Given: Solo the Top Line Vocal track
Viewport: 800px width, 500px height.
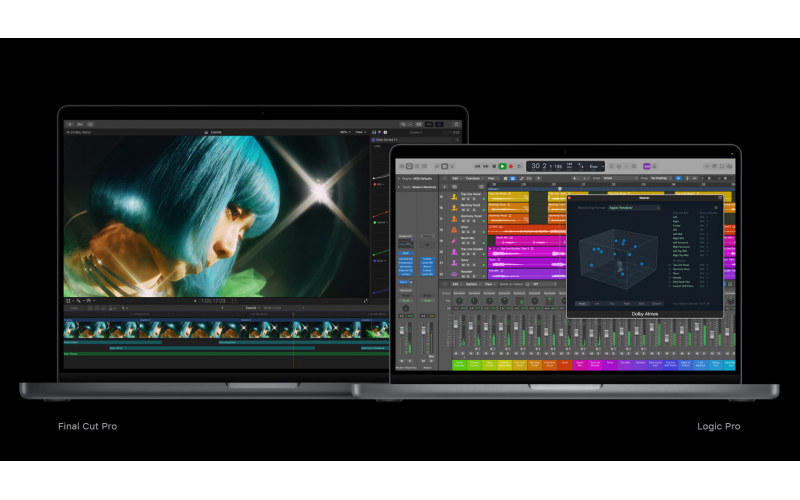Looking at the screenshot, I should (x=468, y=199).
